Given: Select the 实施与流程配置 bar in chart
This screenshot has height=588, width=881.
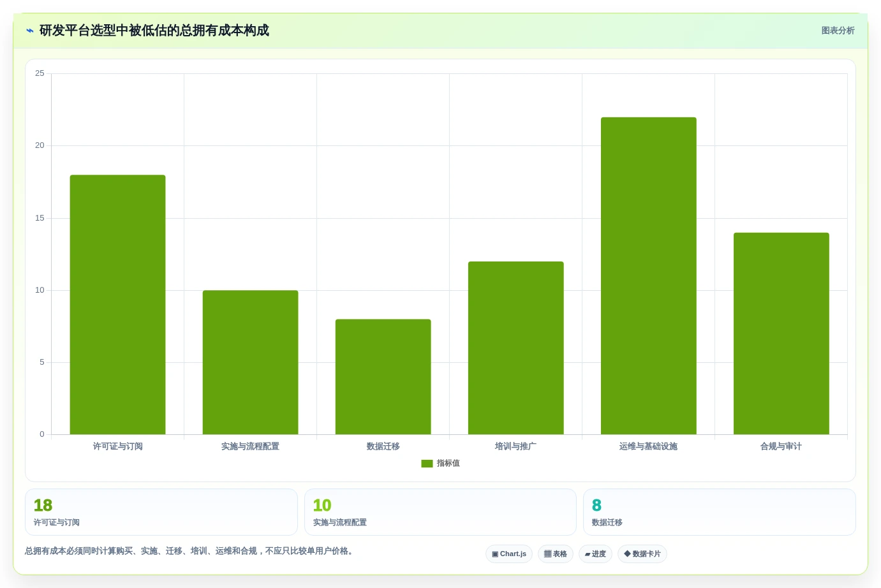Looking at the screenshot, I should 250,362.
